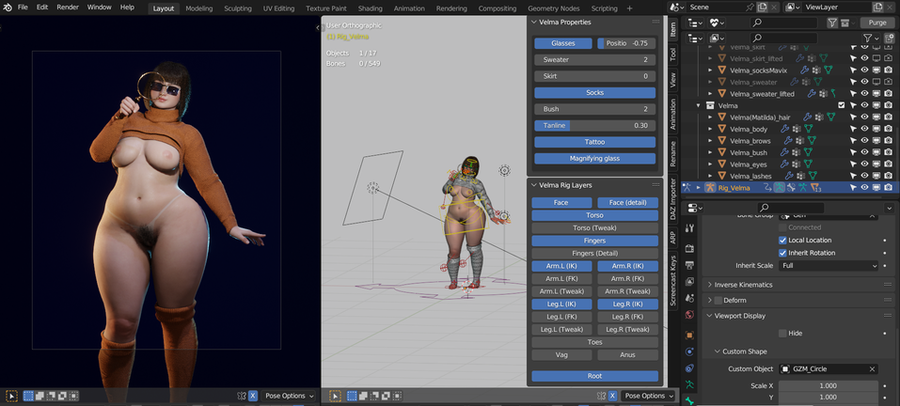Screen dimensions: 900x406
Task: Open the Output properties tab icon
Action: click(689, 265)
